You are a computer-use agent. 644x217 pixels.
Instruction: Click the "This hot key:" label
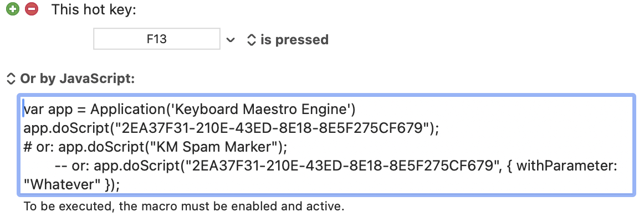point(94,9)
